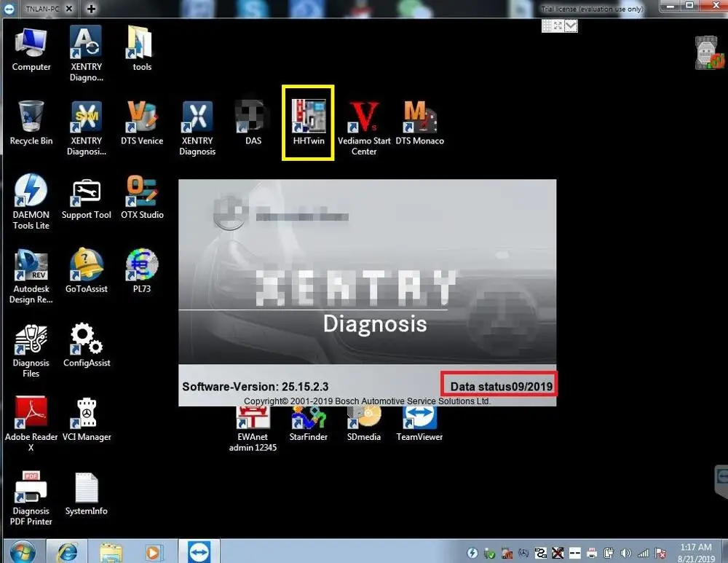The height and width of the screenshot is (563, 728).
Task: Click the DAEMON Tools tray icon
Action: [x=472, y=553]
